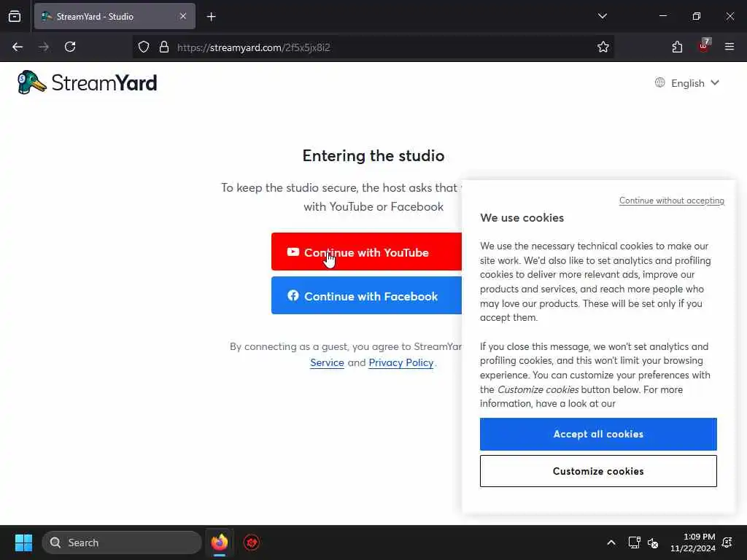
Task: Click Continue with Facebook button
Action: click(366, 296)
